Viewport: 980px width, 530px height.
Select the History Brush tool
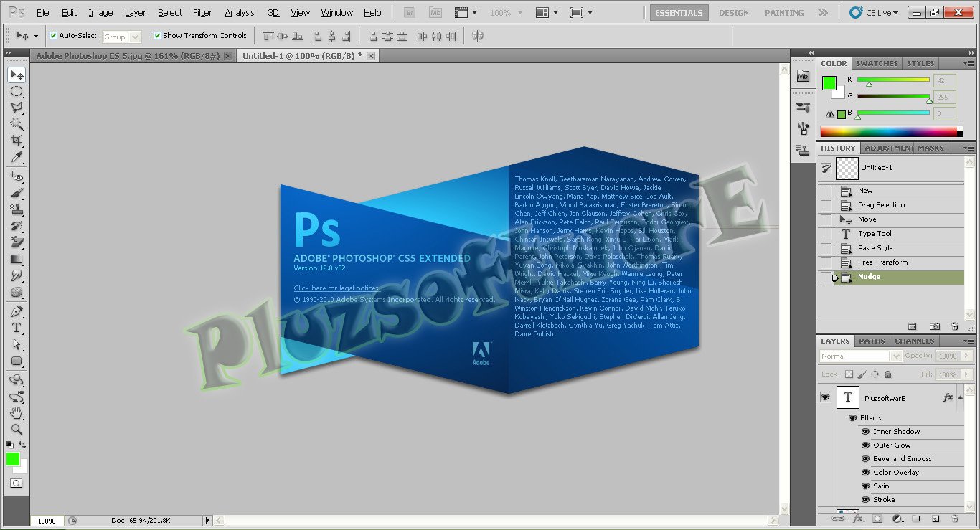point(17,226)
